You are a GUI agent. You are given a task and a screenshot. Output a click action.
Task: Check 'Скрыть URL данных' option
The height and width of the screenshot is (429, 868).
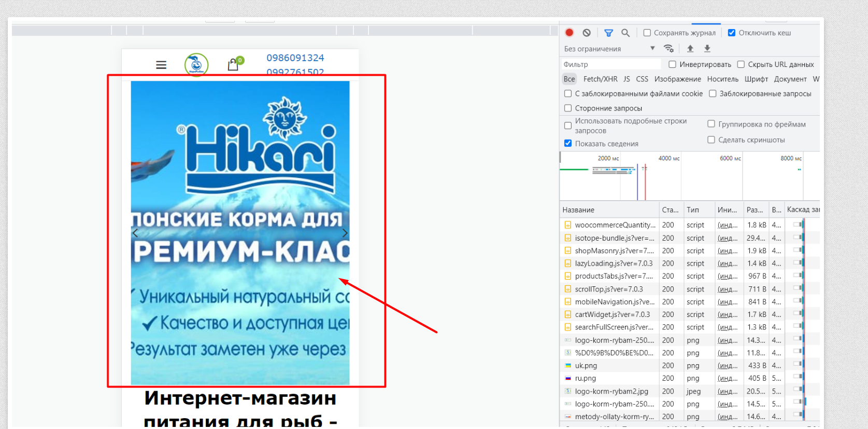point(741,64)
